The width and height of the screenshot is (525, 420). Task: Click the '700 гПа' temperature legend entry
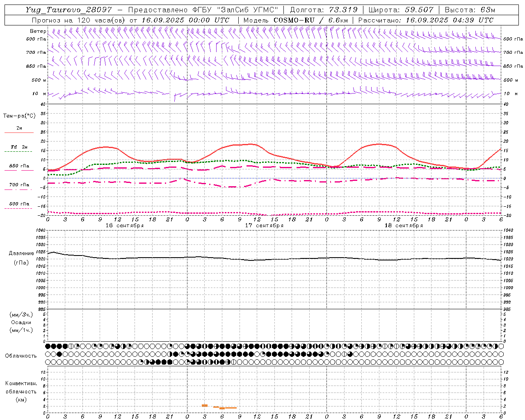coord(19,185)
